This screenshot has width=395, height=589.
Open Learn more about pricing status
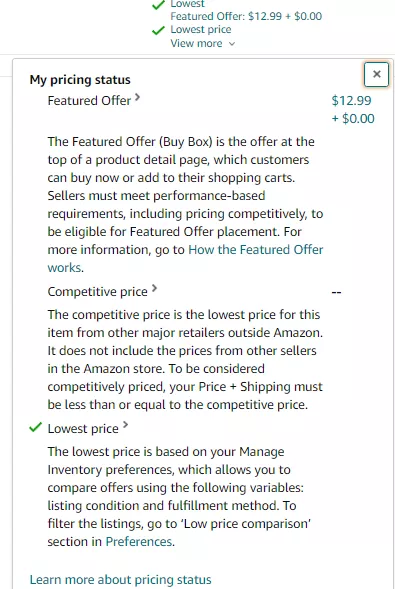click(x=121, y=580)
